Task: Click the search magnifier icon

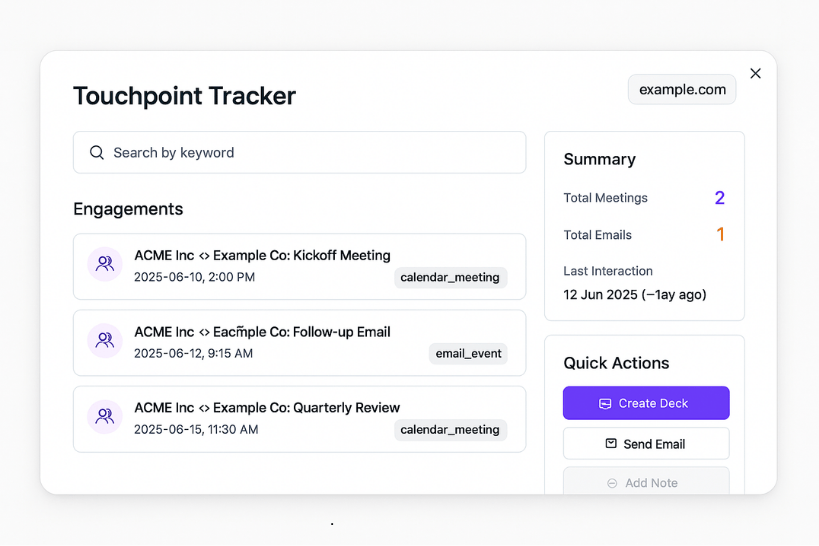Action: tap(97, 153)
